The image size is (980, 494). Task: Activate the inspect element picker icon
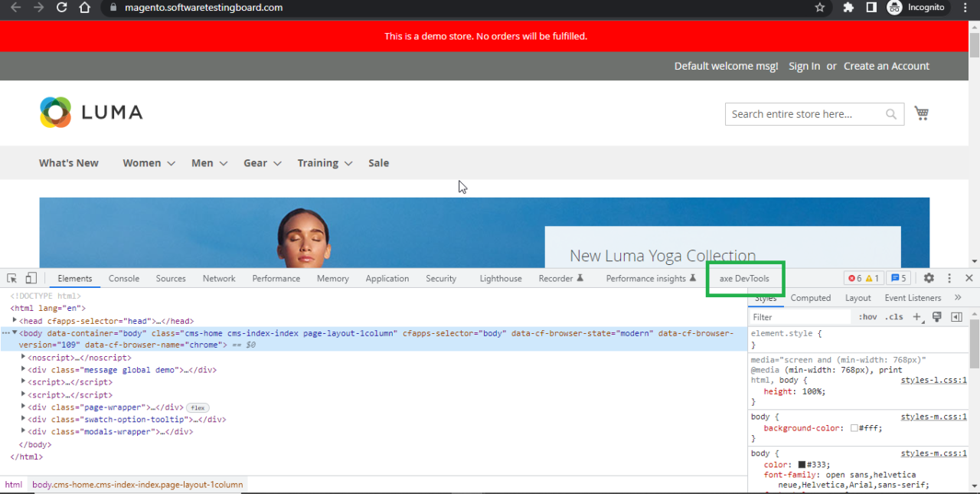point(13,279)
